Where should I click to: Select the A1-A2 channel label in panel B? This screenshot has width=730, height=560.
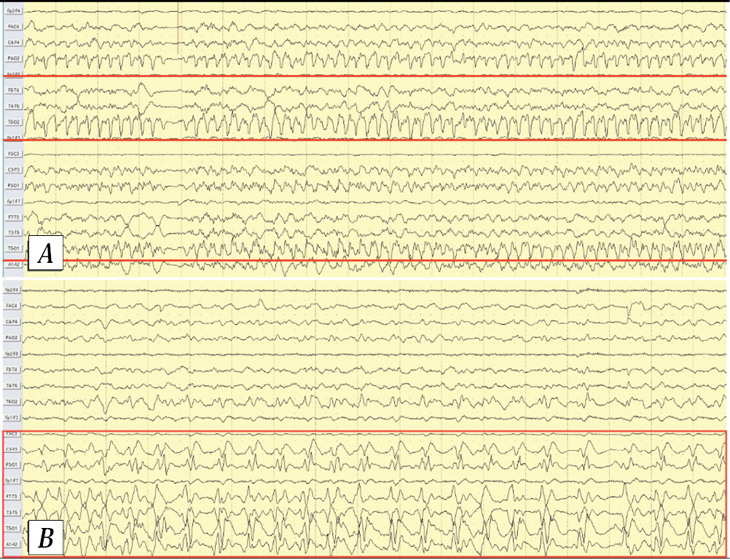click(14, 544)
